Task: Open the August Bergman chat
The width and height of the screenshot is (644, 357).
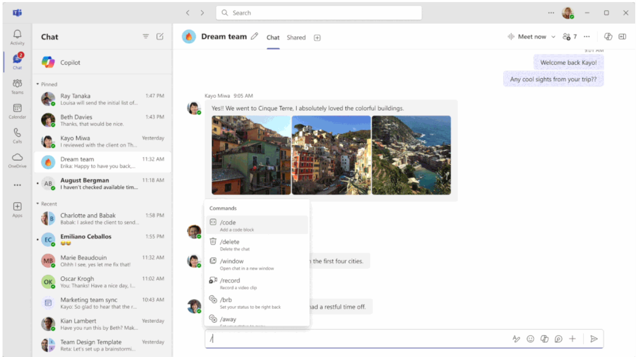Action: 102,184
